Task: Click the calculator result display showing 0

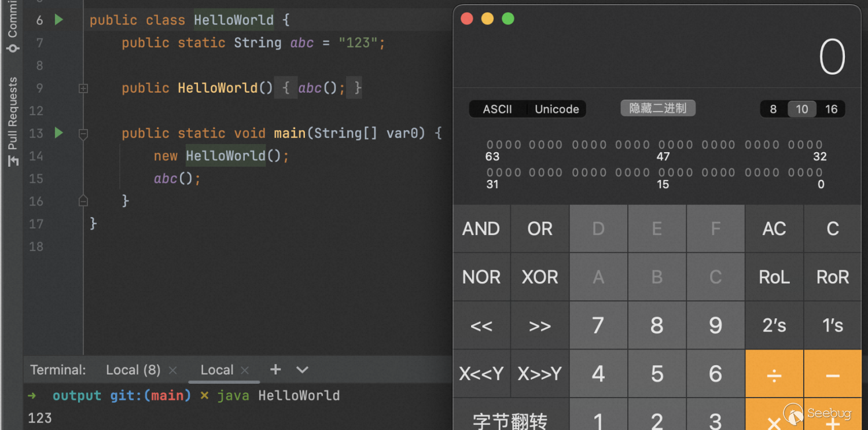Action: click(832, 58)
